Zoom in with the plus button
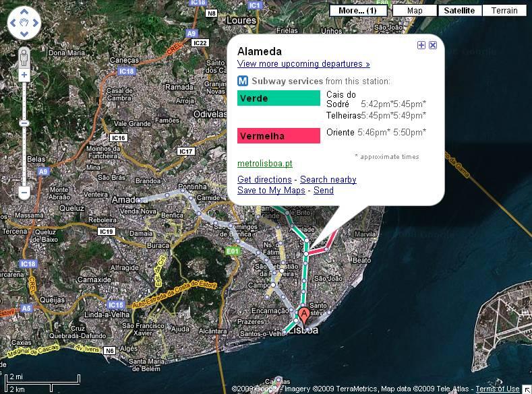This screenshot has width=532, height=394. point(24,75)
